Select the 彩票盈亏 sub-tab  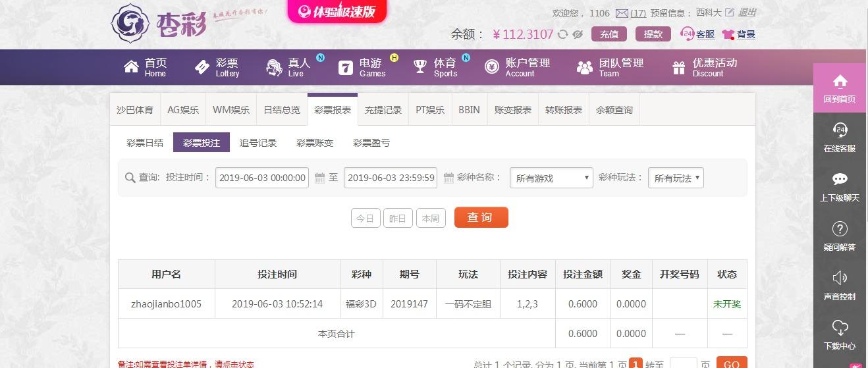(371, 143)
